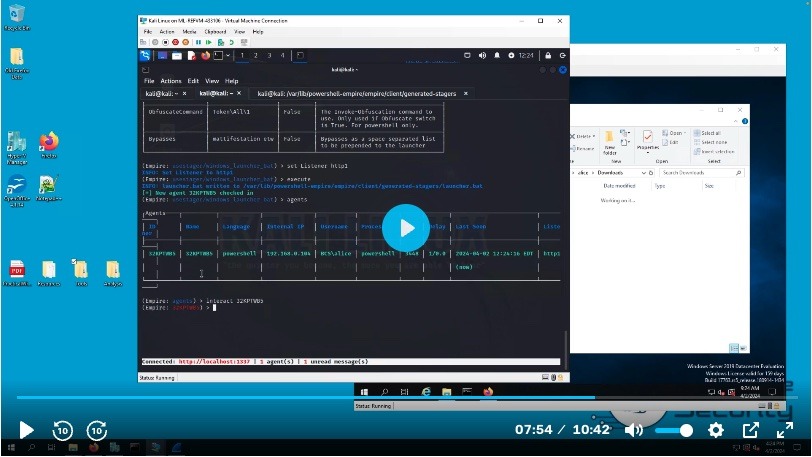This screenshot has height=457, width=812.
Task: Open the Actions menu in the terminal
Action: click(171, 81)
